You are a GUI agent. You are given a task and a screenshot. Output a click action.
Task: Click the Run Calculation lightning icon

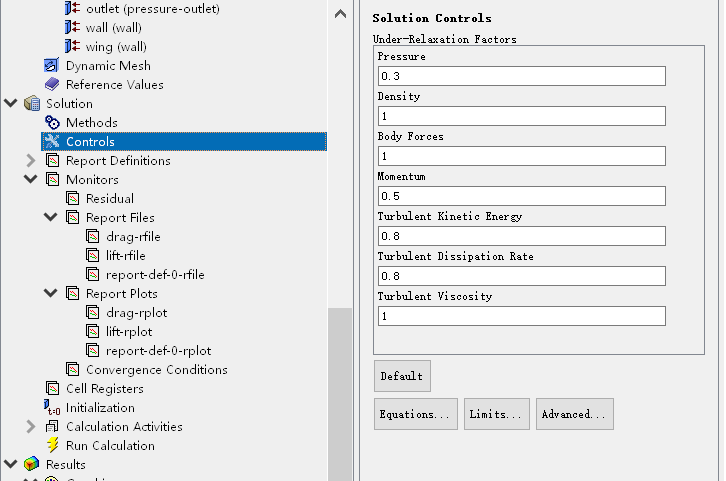coord(53,446)
